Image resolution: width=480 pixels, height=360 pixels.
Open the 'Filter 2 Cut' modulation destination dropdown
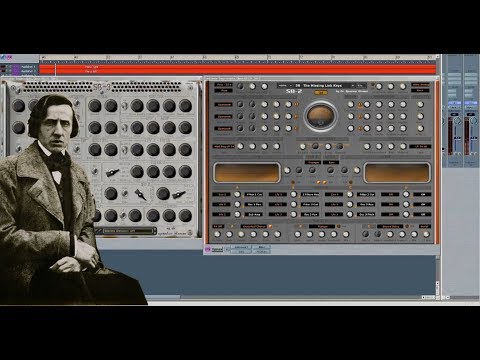click(366, 194)
